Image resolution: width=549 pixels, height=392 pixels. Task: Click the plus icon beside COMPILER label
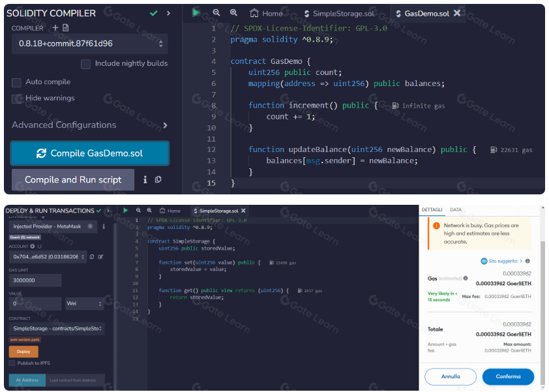(x=55, y=28)
